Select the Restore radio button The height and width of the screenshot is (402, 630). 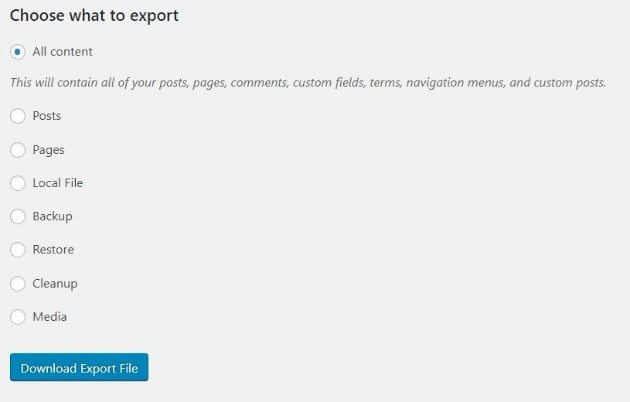coord(18,250)
